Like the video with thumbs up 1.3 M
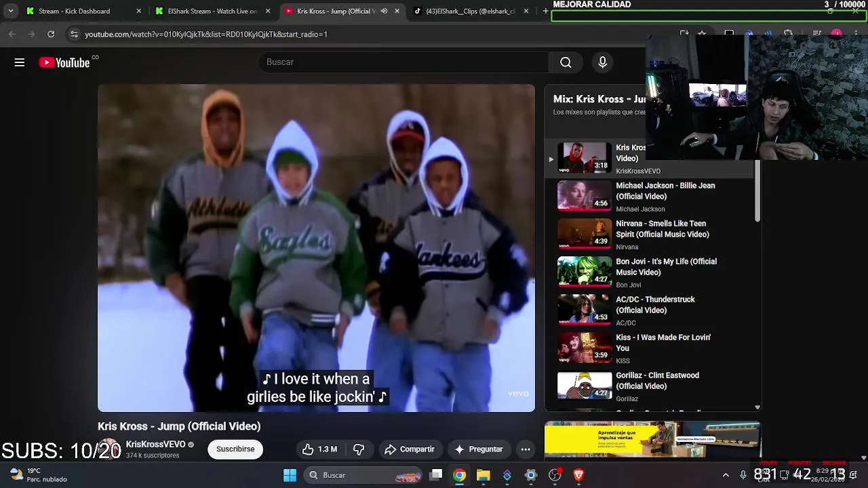Viewport: 868px width, 488px height. (319, 449)
